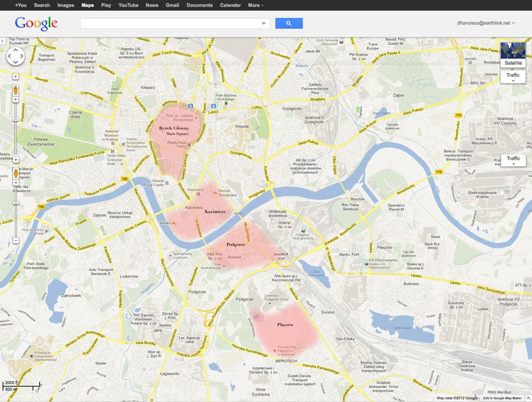Click the Rynek Główny Main Square label
Screen dimensions: 532x402
click(174, 130)
